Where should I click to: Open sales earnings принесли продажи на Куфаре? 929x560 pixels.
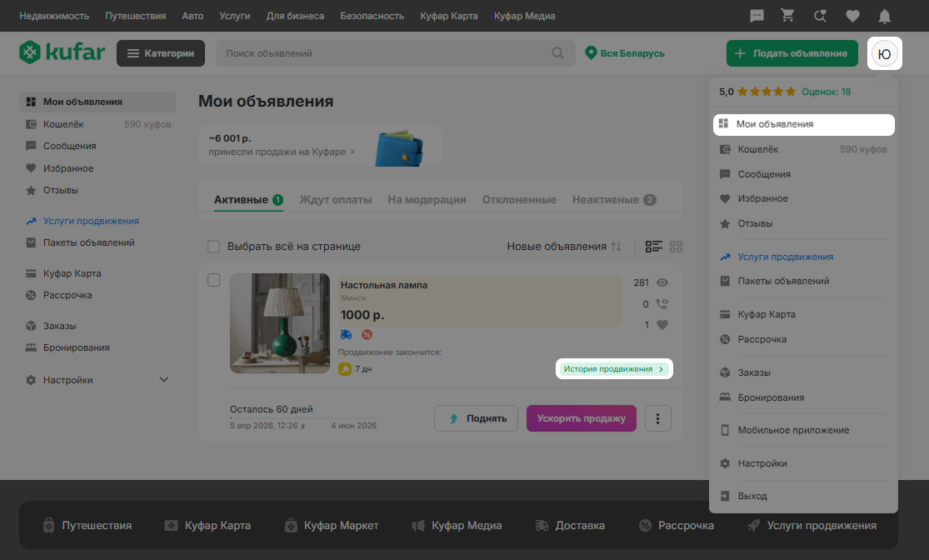coord(282,152)
